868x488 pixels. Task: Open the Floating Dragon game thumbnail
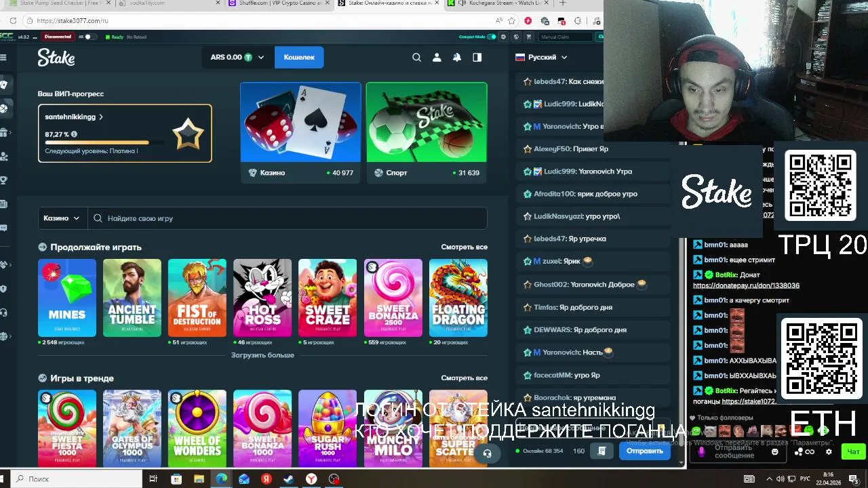[458, 298]
